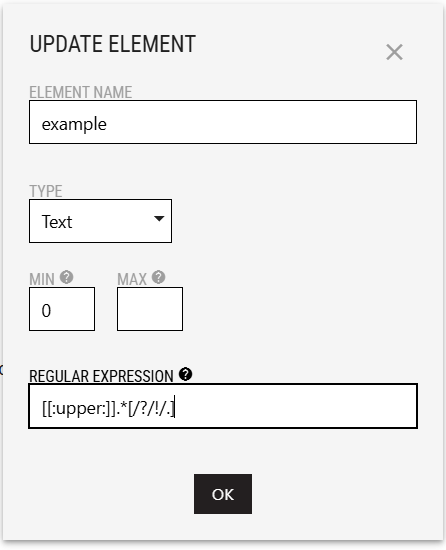The image size is (446, 550).
Task: Open the Type combo box showing Text
Action: (x=100, y=221)
